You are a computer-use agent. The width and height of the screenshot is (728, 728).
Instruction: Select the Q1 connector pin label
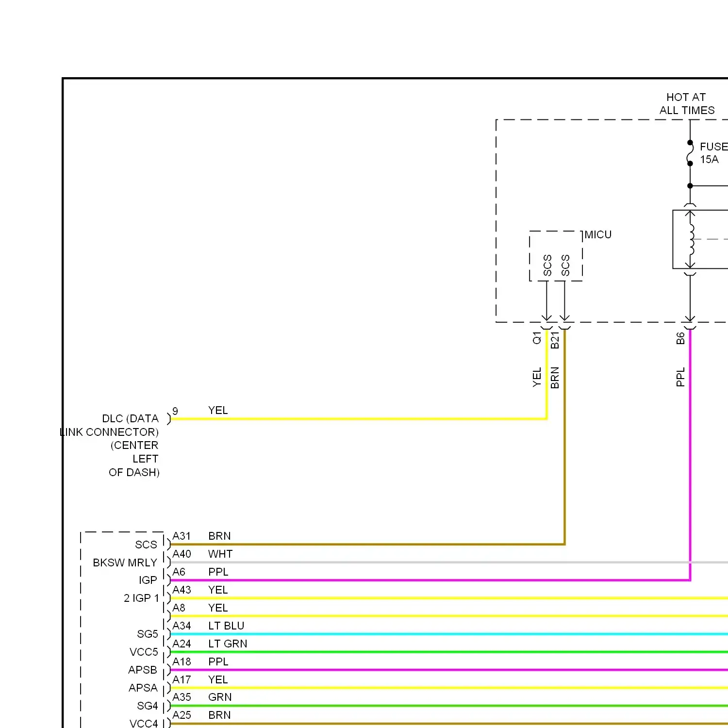click(x=537, y=338)
